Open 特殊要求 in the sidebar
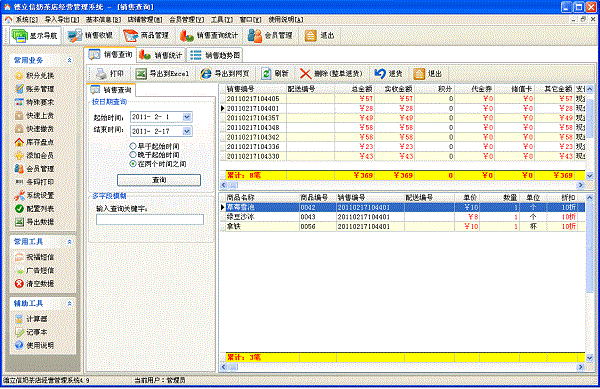The height and width of the screenshot is (389, 600). coord(34,102)
